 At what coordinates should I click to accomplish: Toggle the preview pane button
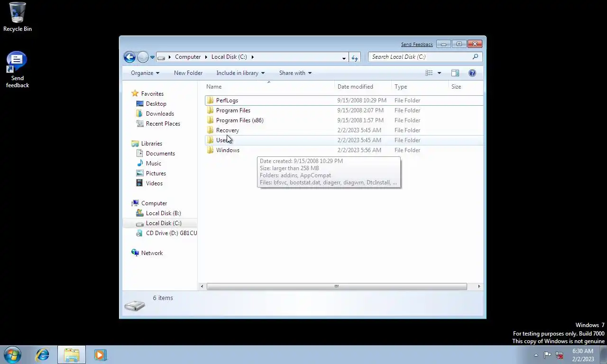coord(455,73)
